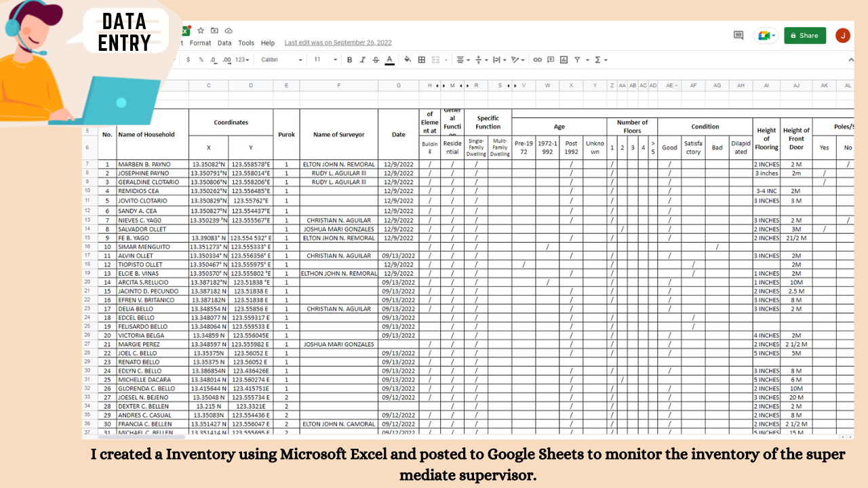This screenshot has height=488, width=868.
Task: Star the spreadsheet document
Action: click(201, 30)
